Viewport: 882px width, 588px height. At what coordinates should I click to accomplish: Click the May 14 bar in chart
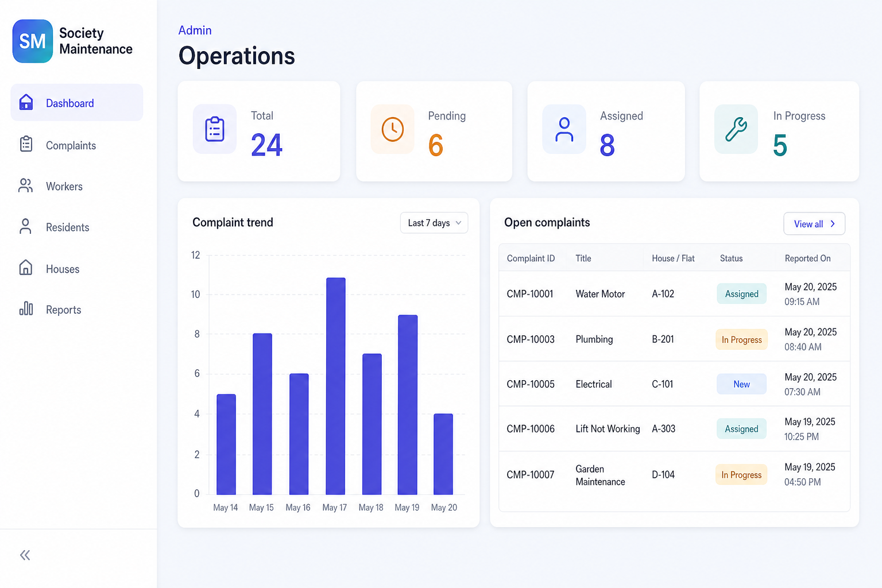tap(226, 444)
